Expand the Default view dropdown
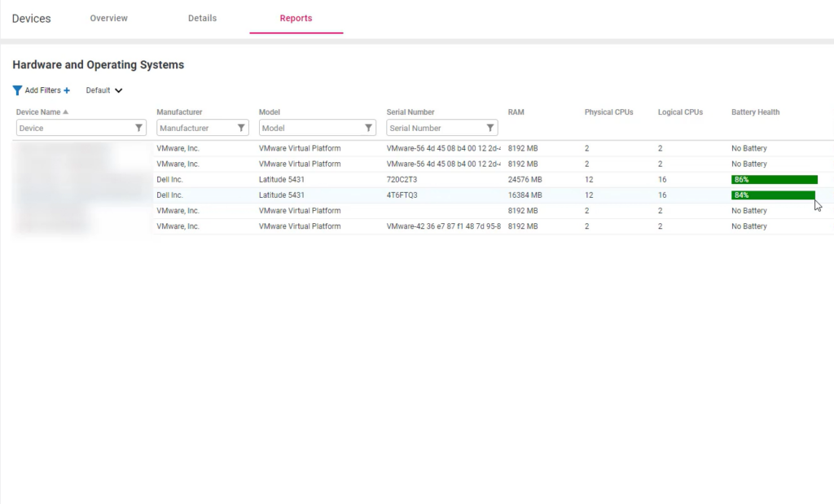 (x=118, y=90)
